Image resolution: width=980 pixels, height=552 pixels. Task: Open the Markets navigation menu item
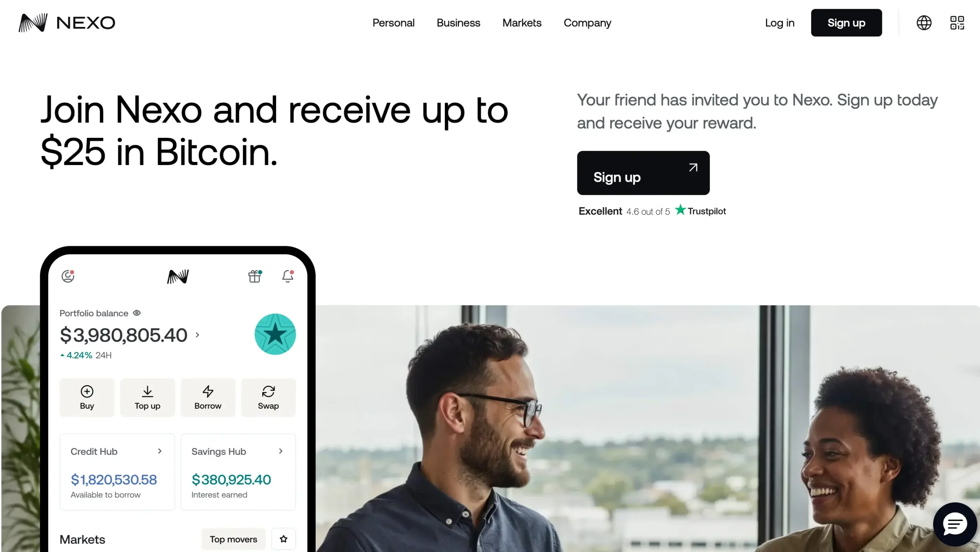(522, 23)
